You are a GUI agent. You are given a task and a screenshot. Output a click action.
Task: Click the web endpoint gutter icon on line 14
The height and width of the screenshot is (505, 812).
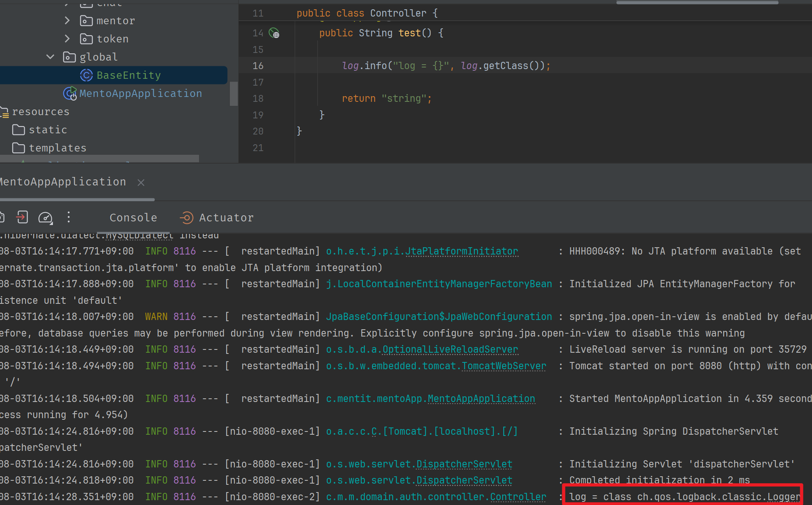[274, 33]
